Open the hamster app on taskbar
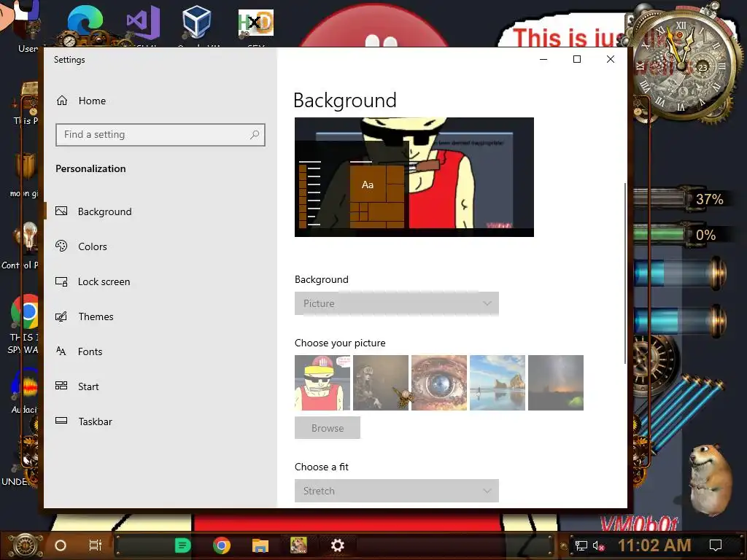 (x=298, y=545)
